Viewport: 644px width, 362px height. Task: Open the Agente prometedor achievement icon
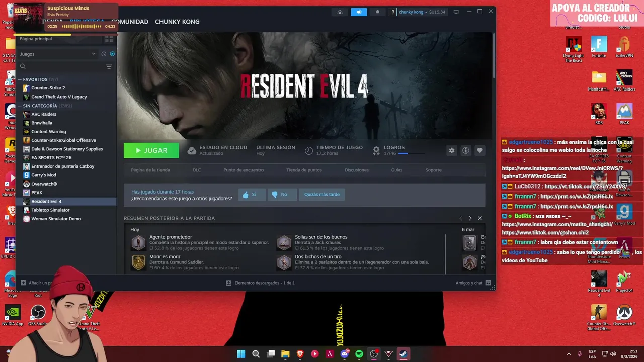[138, 242]
